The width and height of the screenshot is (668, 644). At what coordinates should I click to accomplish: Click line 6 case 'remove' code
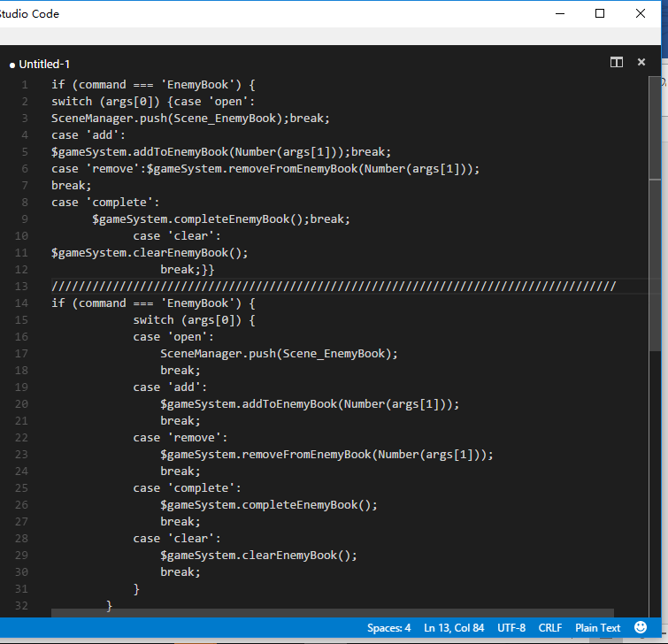pos(265,169)
